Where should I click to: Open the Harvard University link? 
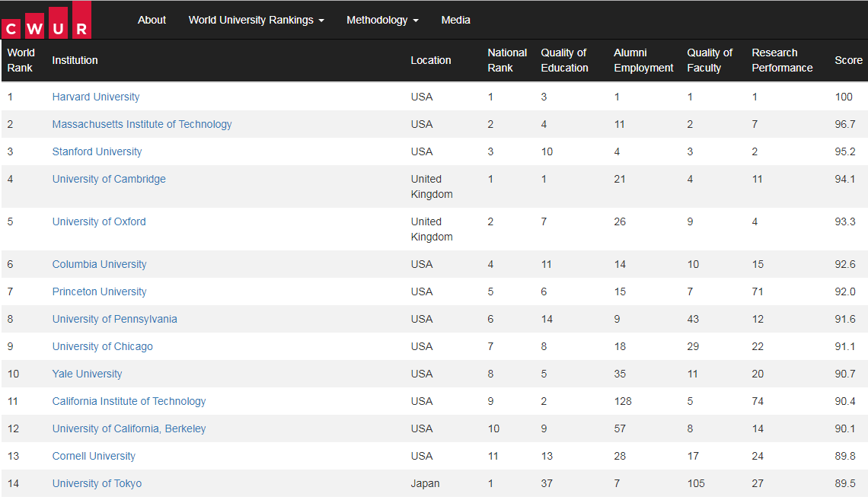(x=96, y=97)
